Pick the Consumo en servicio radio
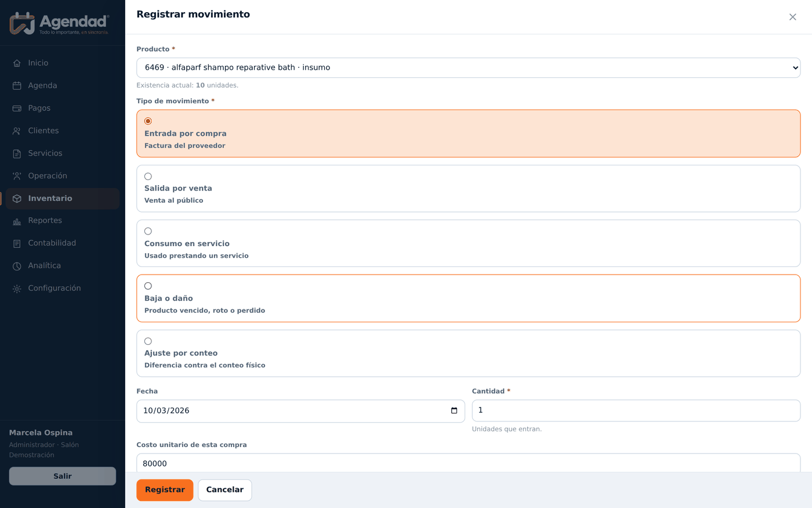The height and width of the screenshot is (508, 812). [x=148, y=231]
